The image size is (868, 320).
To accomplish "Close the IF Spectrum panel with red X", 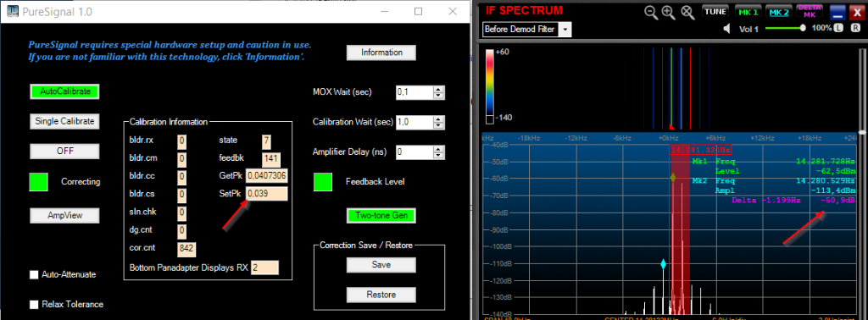I will pyautogui.click(x=857, y=13).
